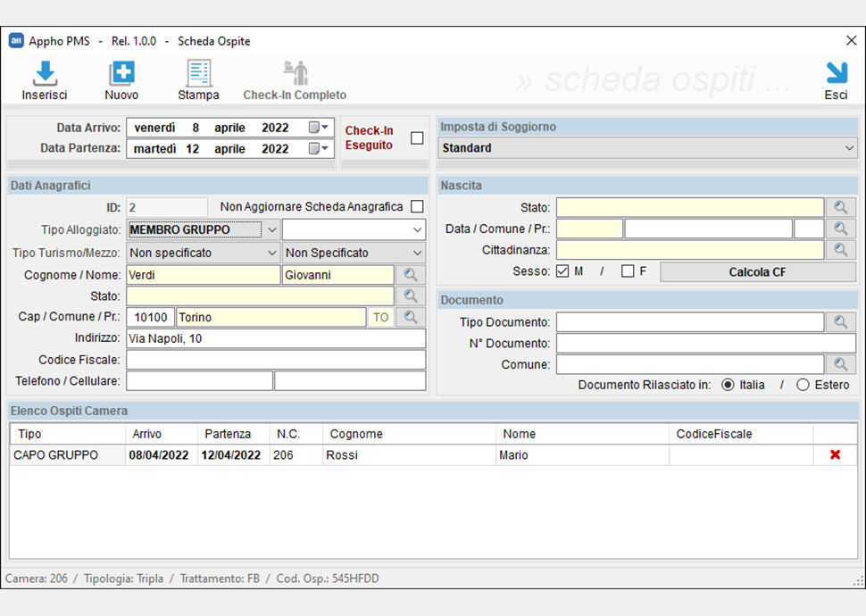Search guest by Cognome/Nome magnifier
This screenshot has width=866, height=616.
pos(411,275)
